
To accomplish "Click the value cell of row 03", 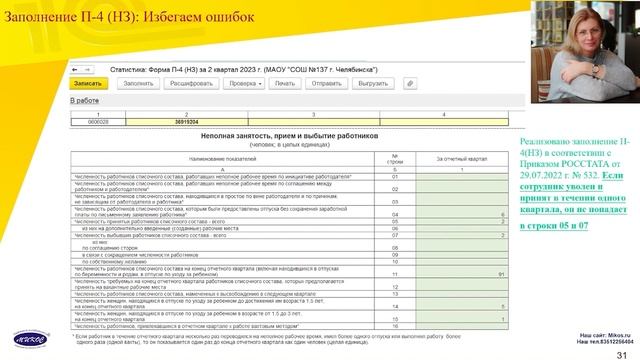I will (462, 199).
